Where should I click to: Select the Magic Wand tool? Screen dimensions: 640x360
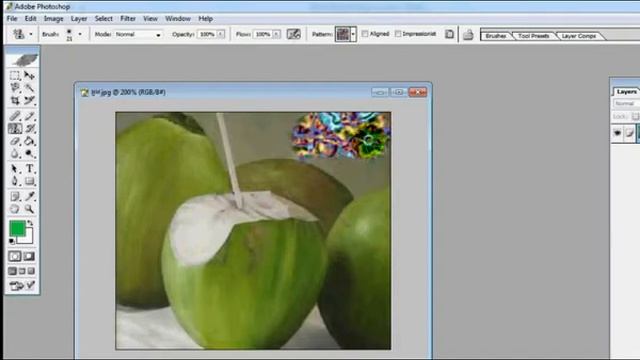tap(29, 88)
